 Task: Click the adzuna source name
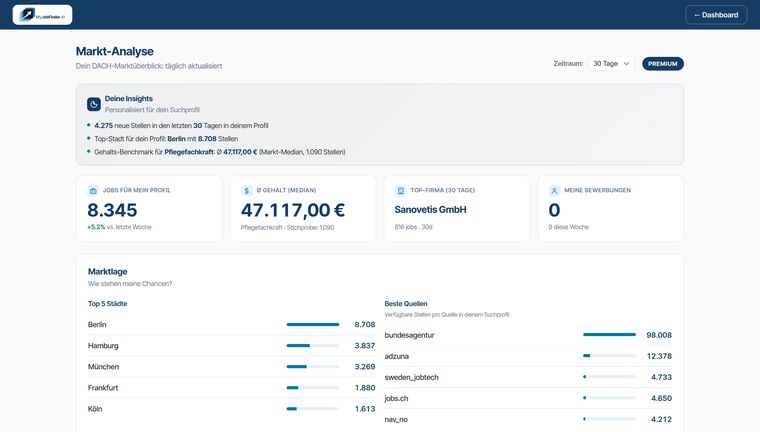tap(396, 356)
